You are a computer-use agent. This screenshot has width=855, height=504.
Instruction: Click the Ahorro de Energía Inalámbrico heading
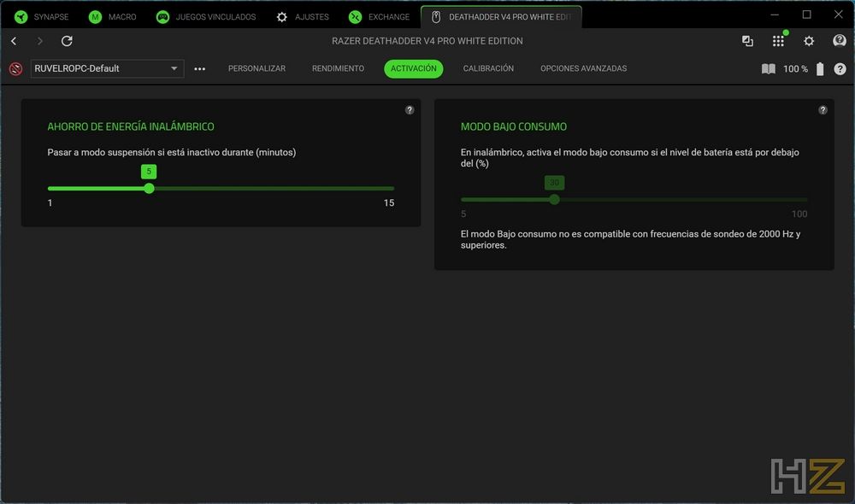point(131,126)
